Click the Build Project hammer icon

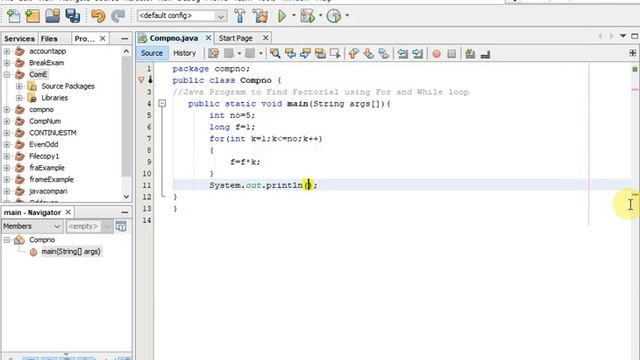(x=240, y=16)
